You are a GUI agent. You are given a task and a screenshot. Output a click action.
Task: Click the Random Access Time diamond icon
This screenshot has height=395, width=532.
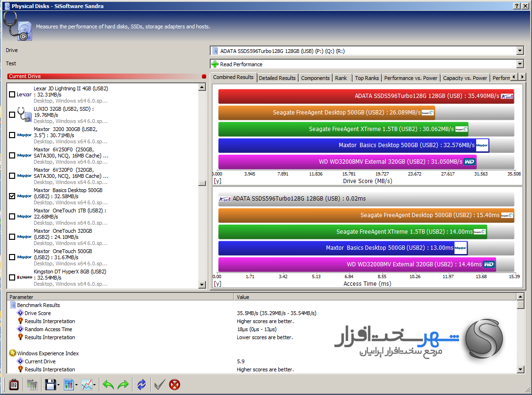click(20, 329)
